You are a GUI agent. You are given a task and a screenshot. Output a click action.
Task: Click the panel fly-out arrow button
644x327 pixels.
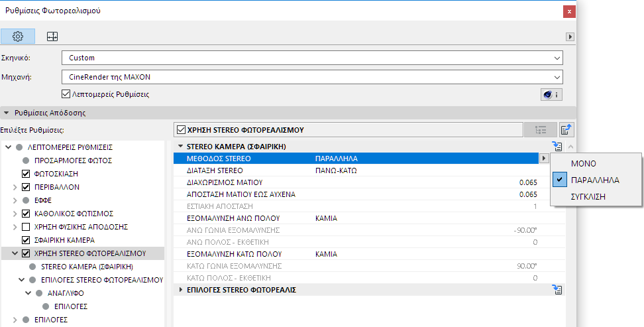pyautogui.click(x=570, y=36)
